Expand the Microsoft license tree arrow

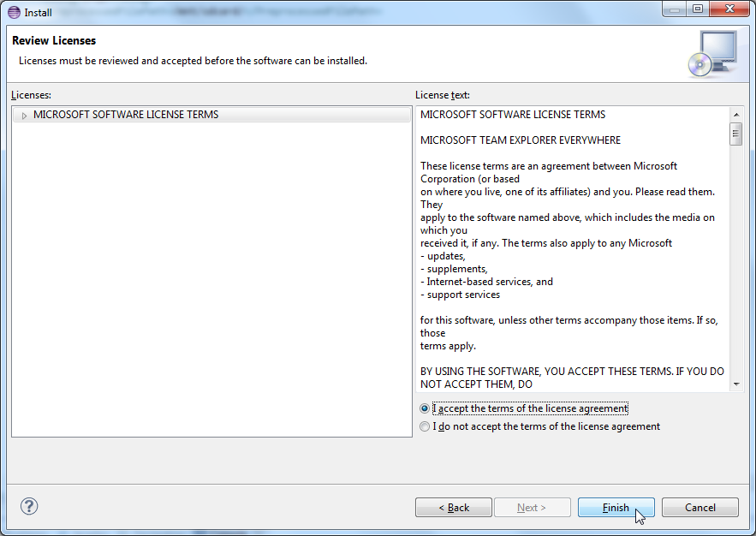click(25, 115)
